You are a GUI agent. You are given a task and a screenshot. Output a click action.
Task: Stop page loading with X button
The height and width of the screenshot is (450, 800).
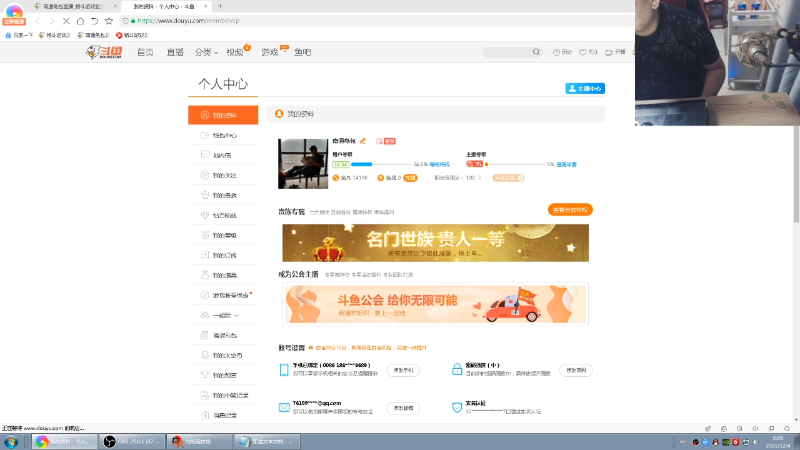coord(66,21)
